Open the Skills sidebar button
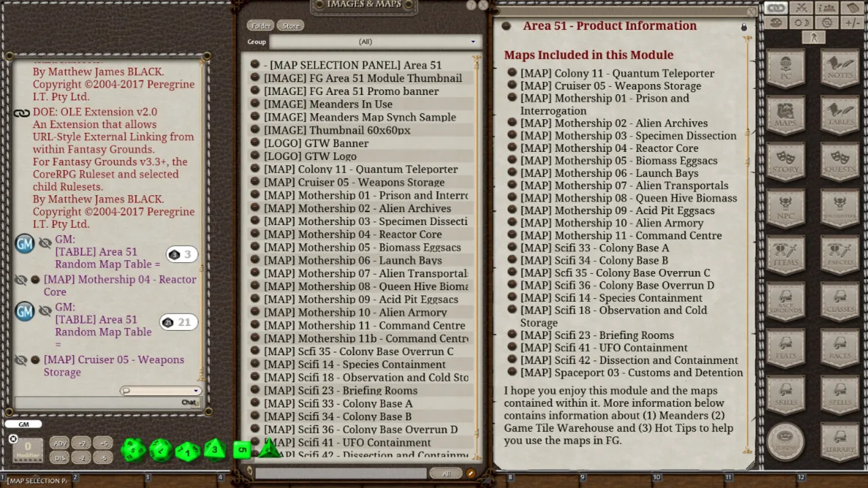The width and height of the screenshot is (868, 488). coord(786,395)
